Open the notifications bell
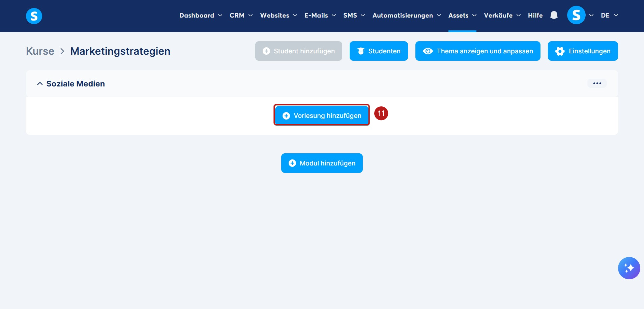The width and height of the screenshot is (644, 309). pyautogui.click(x=554, y=15)
